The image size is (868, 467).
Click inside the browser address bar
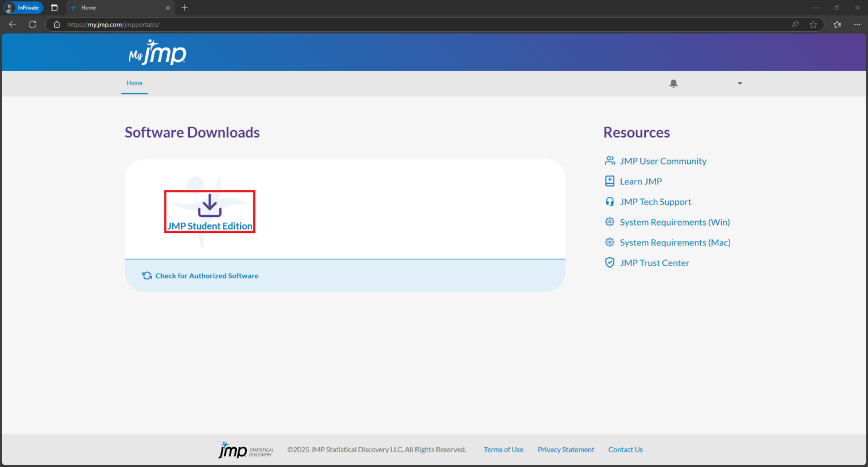pos(396,24)
